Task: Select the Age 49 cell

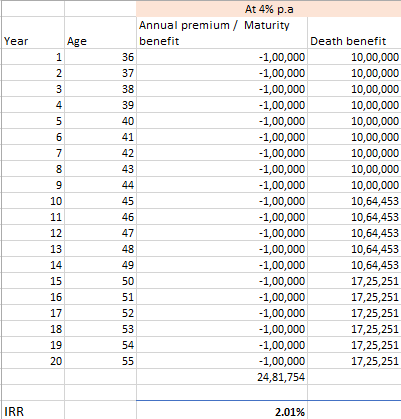Action: (100, 265)
